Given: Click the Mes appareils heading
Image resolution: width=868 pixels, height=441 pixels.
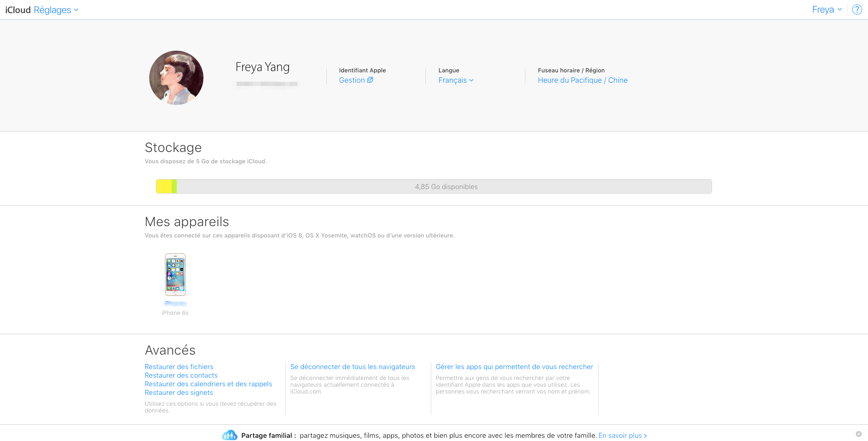Looking at the screenshot, I should click(x=187, y=222).
